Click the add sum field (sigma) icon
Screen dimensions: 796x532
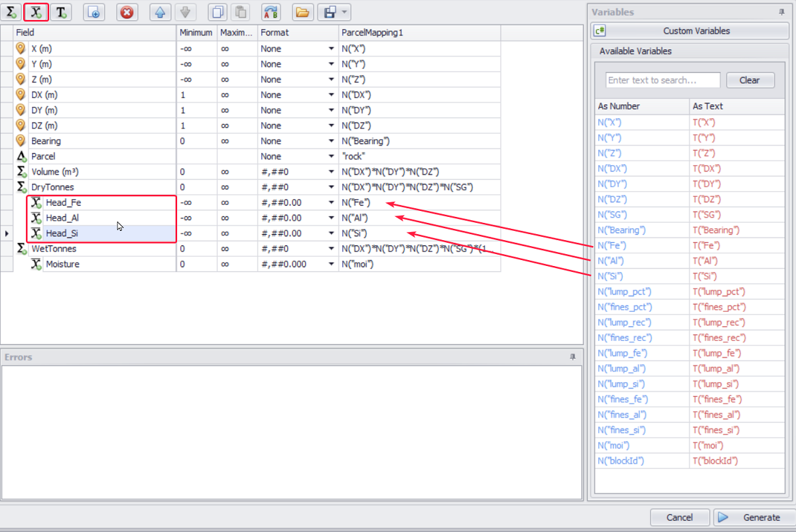[11, 12]
